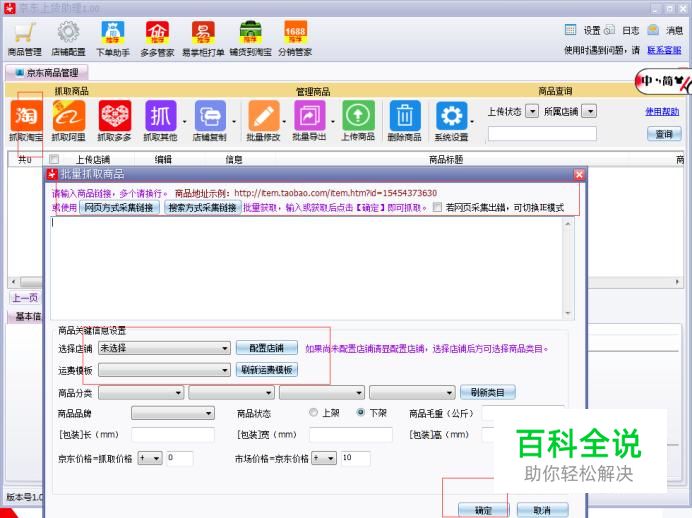Click [包装]宽 (mm) input field
Viewport: 692px width, 518px height.
point(351,435)
